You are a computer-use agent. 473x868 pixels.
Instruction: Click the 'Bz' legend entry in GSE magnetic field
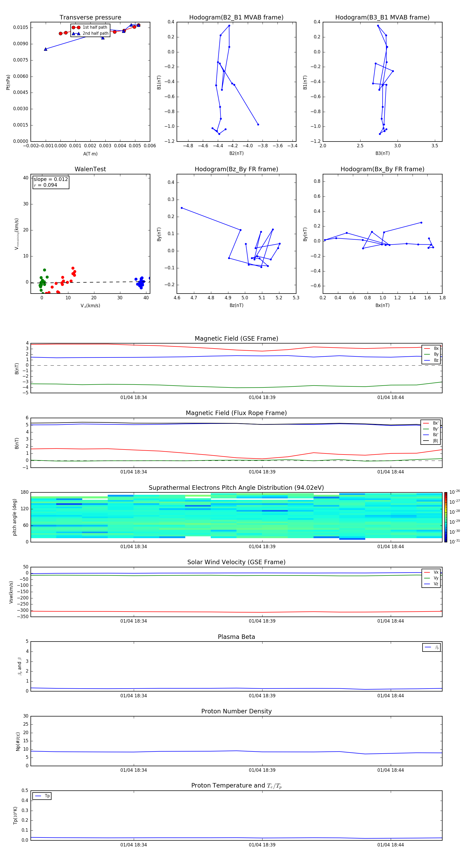coord(431,361)
